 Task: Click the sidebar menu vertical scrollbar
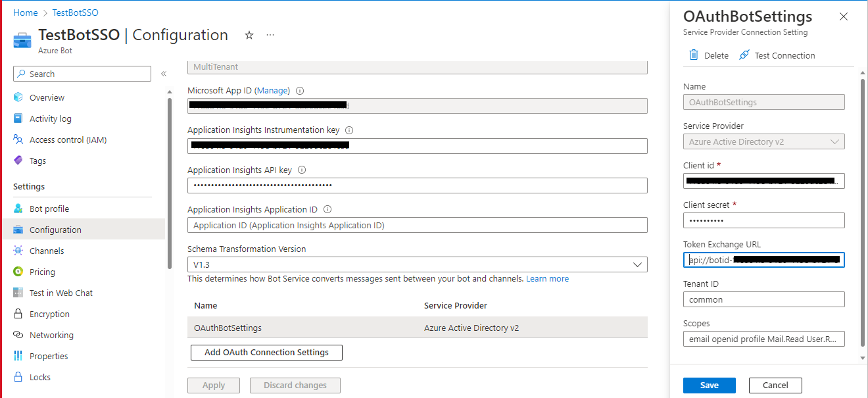click(x=170, y=184)
